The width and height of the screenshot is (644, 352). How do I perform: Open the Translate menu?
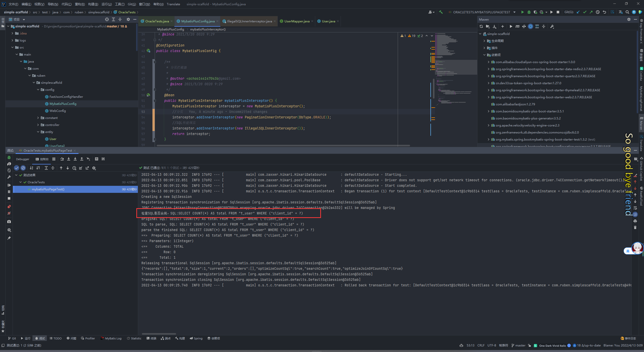[x=174, y=4]
